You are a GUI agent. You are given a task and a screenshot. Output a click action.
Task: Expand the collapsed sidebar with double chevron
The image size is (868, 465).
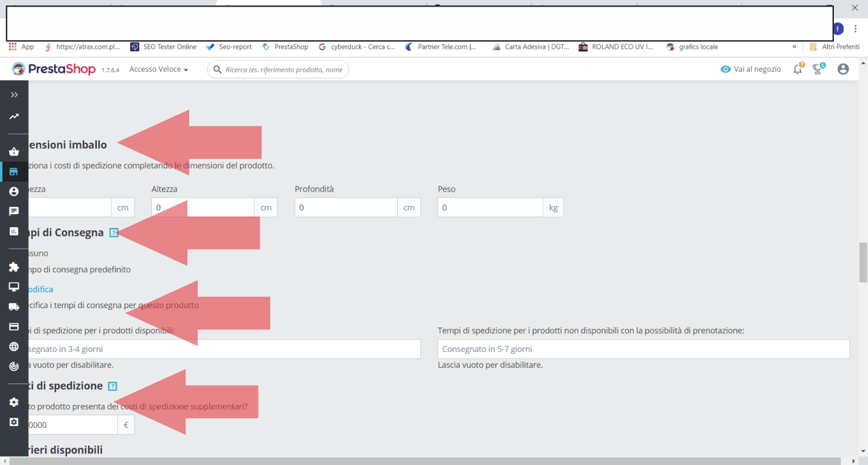[14, 95]
